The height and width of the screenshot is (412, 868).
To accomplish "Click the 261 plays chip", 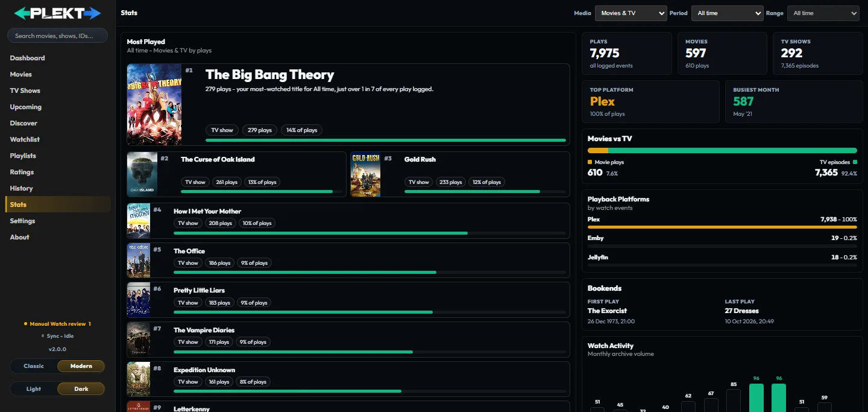I will (x=227, y=182).
